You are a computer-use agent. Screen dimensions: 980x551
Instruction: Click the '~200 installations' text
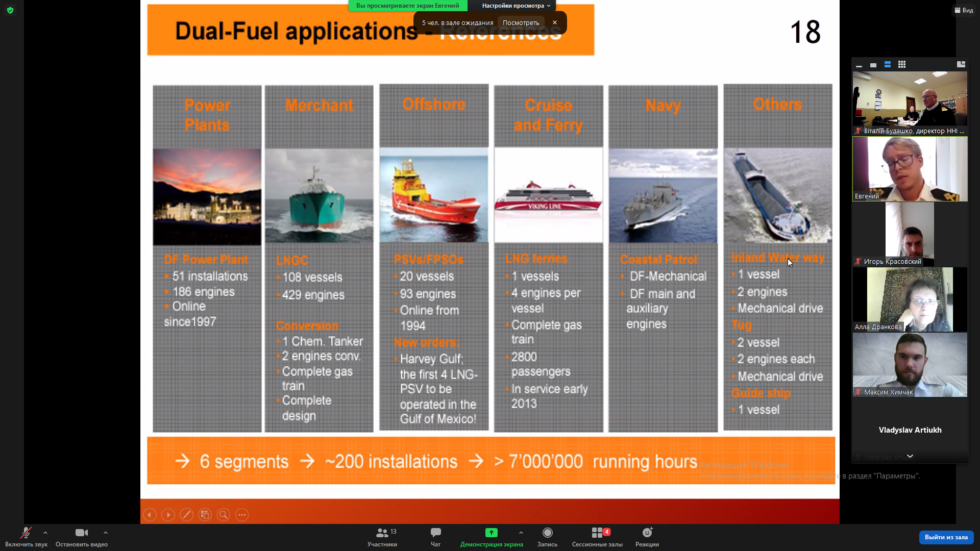(391, 462)
